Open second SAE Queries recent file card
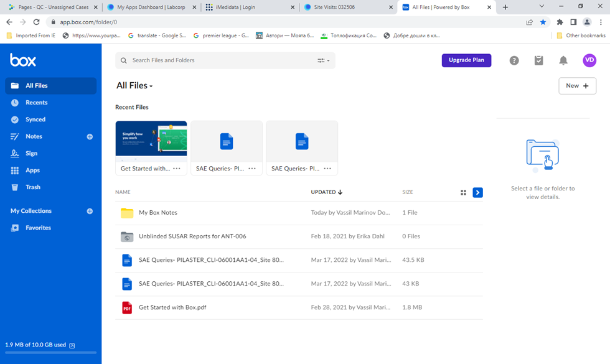Screen dimensions: 610x364 [x=302, y=148]
